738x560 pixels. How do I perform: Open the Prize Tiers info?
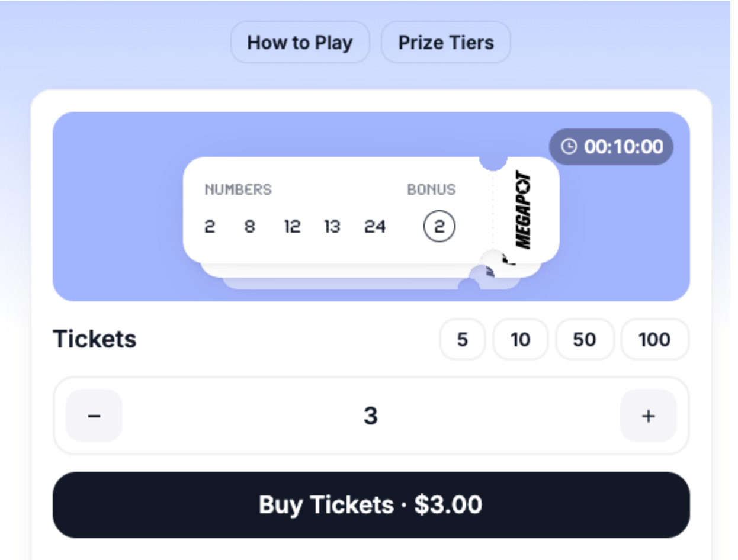pos(446,43)
